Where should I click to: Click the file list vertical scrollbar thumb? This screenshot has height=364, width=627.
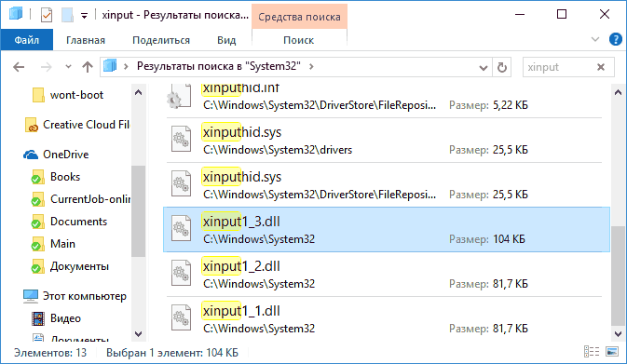(618, 276)
